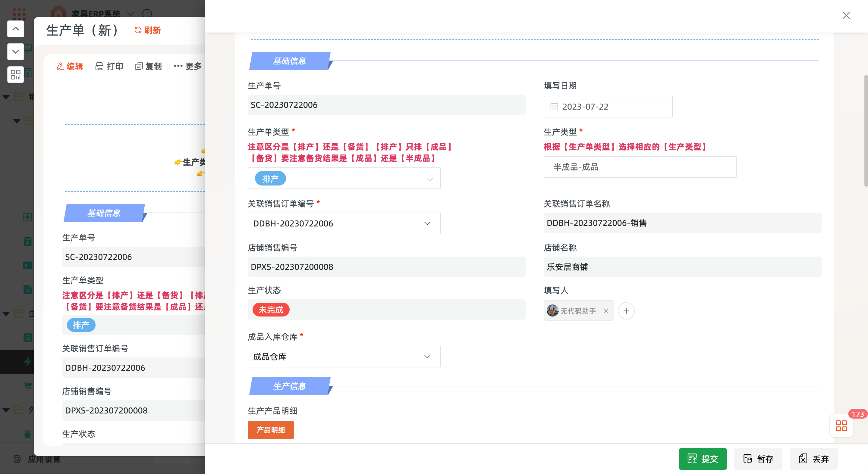Click the 生产类型 input field
This screenshot has width=868, height=474.
pyautogui.click(x=640, y=167)
